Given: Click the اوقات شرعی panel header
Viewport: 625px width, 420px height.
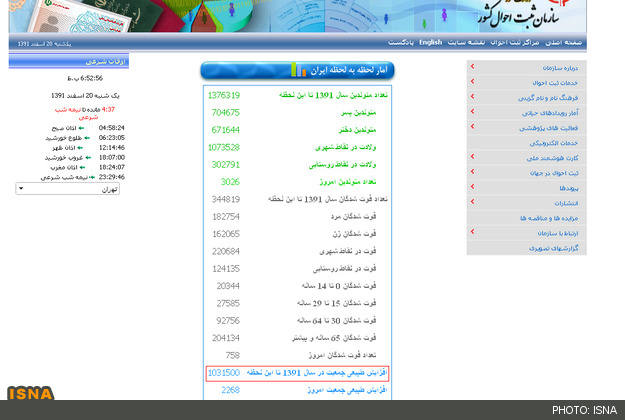Looking at the screenshot, I should pyautogui.click(x=69, y=61).
